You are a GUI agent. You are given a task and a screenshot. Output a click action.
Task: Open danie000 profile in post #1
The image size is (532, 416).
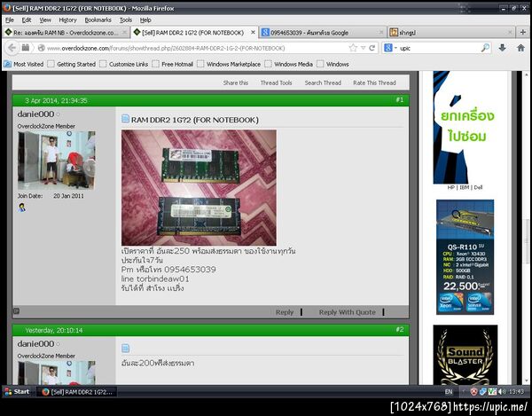click(35, 114)
